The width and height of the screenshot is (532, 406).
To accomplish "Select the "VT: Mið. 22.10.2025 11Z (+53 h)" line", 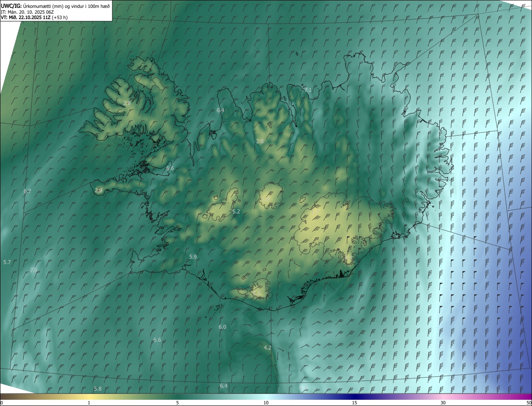I will [x=34, y=17].
